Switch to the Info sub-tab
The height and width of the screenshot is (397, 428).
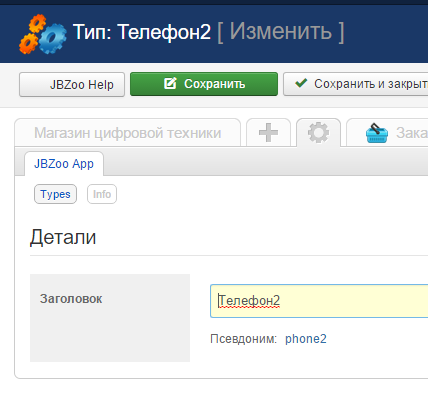coord(102,194)
